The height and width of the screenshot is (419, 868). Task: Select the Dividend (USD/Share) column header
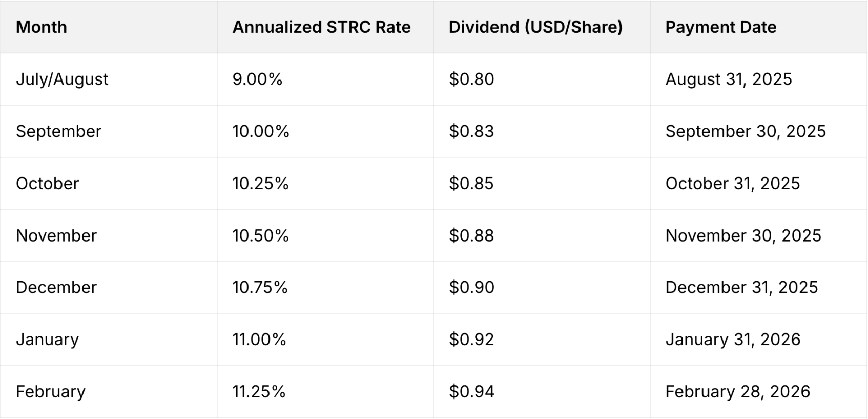pos(535,27)
